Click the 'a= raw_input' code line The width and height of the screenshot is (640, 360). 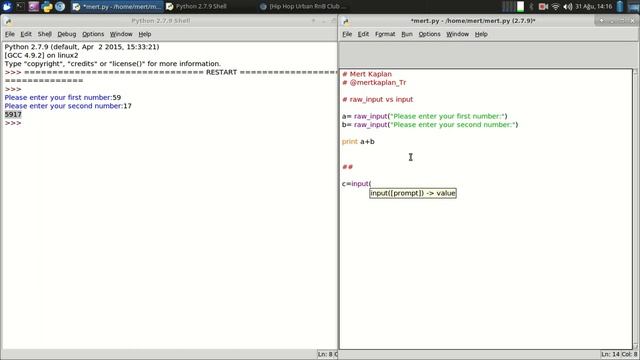click(x=424, y=116)
